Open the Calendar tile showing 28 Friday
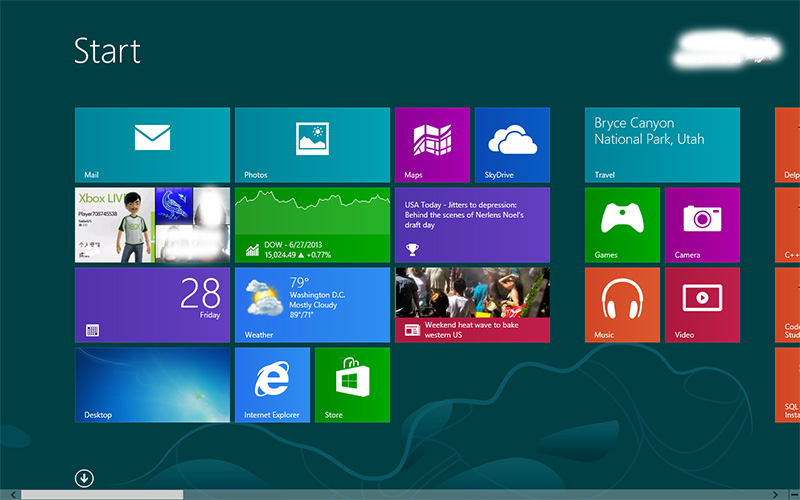800x500 pixels. pos(152,305)
